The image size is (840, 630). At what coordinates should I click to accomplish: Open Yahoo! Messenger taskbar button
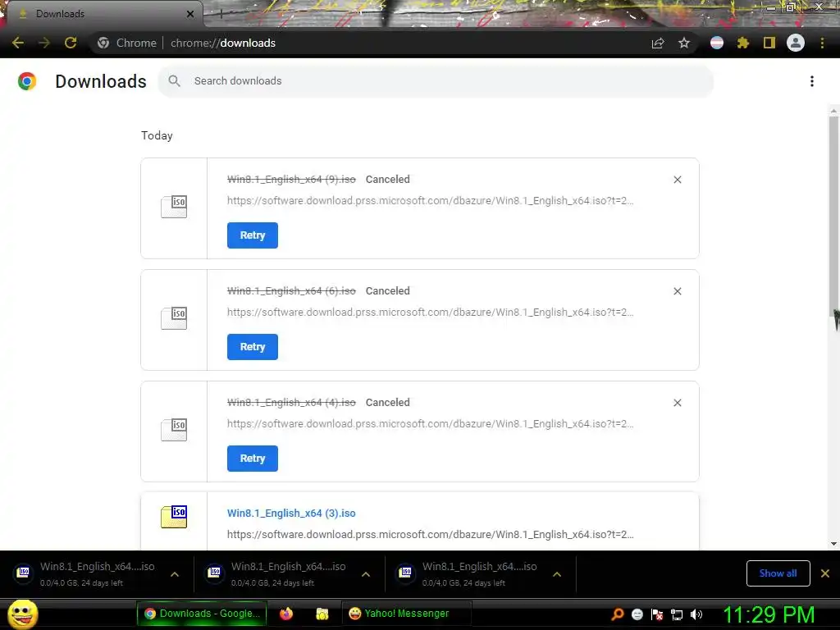(406, 614)
